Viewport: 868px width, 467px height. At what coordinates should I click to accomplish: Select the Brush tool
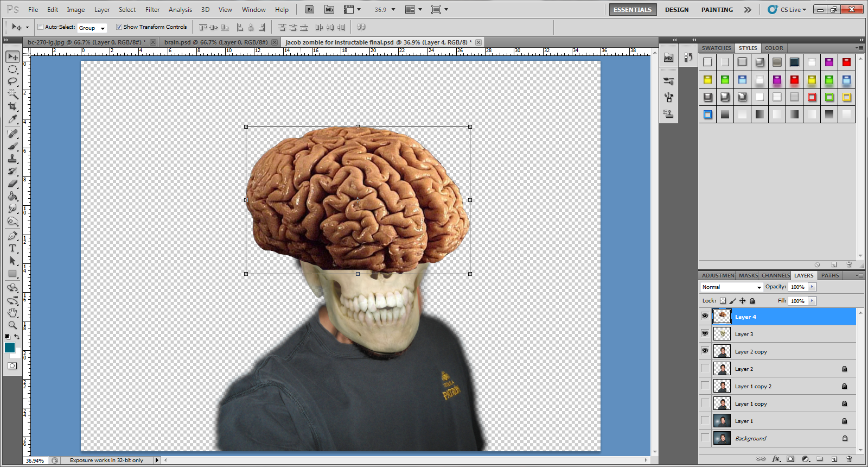[x=13, y=146]
